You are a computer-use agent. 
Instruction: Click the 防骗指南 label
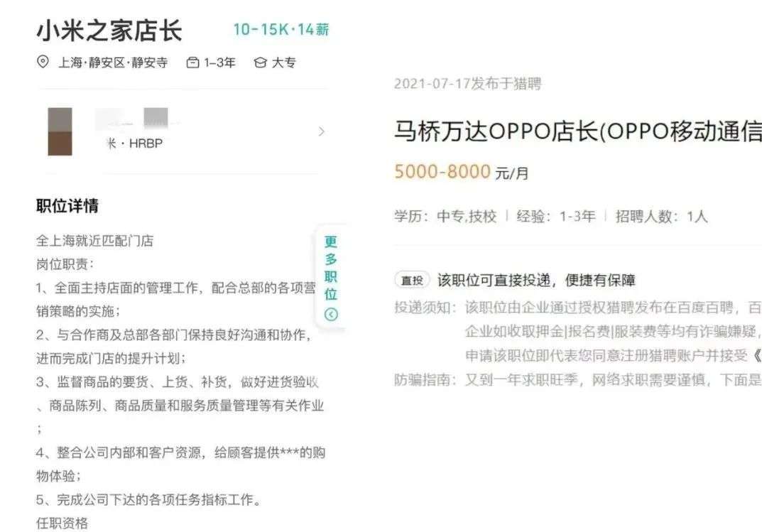(425, 379)
